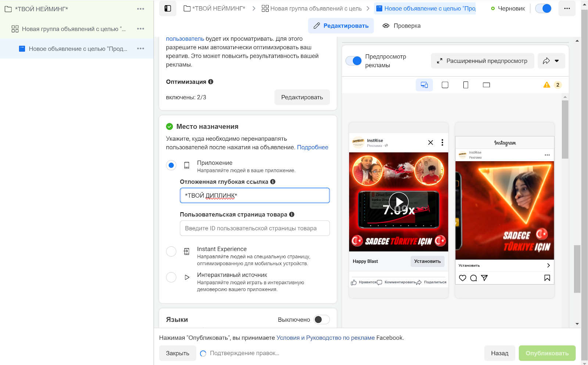Click breadcrumb Новая группа объявлений
588x365 pixels.
click(312, 8)
